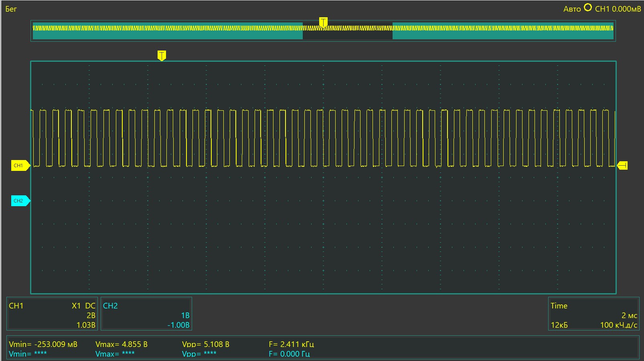The height and width of the screenshot is (361, 644).
Task: Click the Бег run status label
Action: point(11,9)
